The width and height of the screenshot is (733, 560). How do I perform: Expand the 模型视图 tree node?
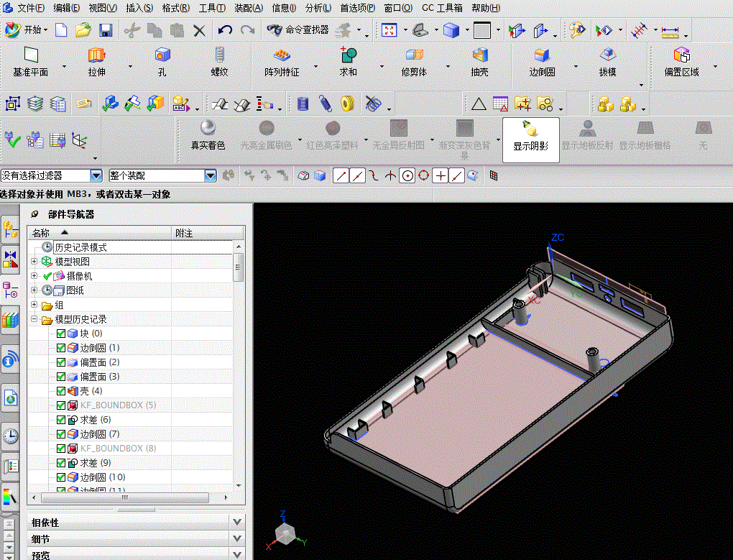pos(34,261)
